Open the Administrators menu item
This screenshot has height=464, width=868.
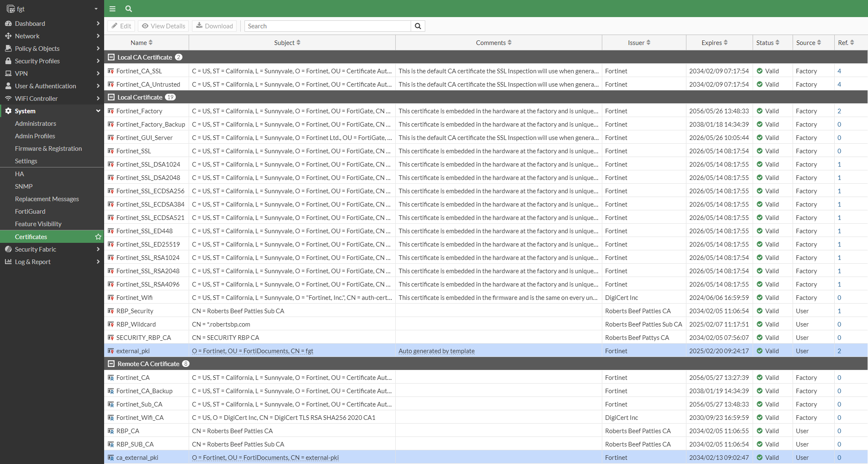coord(35,123)
